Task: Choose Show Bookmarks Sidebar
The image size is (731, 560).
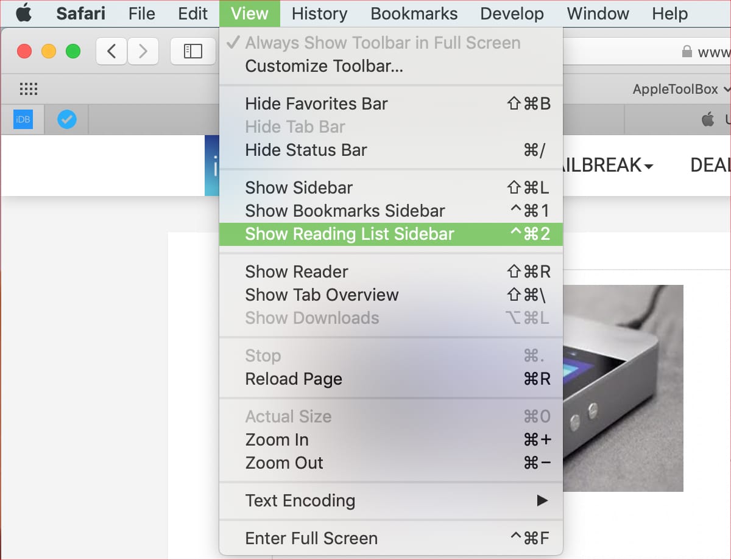Action: [391, 211]
